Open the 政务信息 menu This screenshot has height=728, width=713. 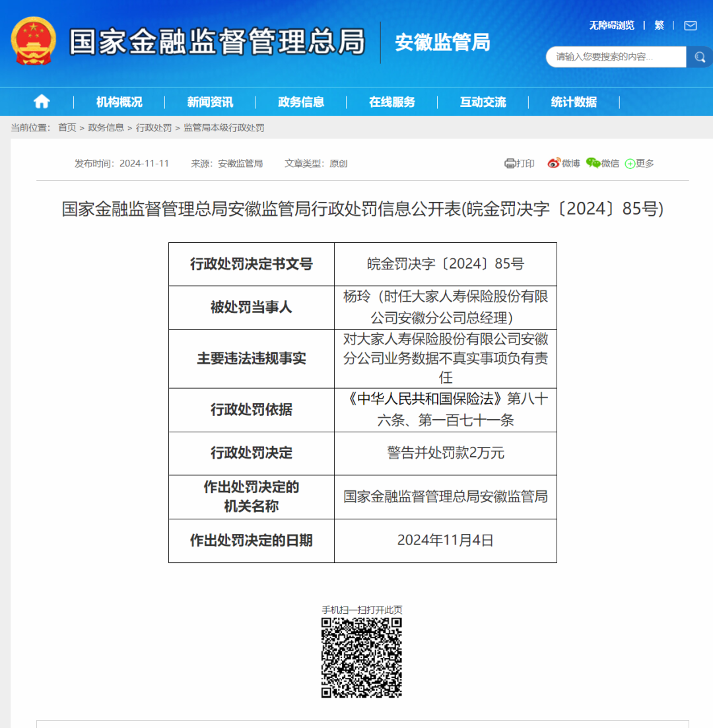tap(301, 102)
